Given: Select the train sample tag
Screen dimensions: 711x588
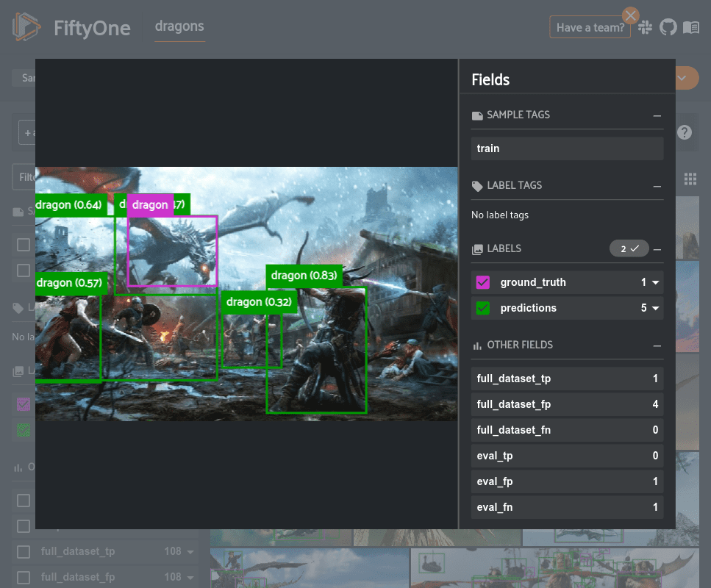Looking at the screenshot, I should click(567, 148).
